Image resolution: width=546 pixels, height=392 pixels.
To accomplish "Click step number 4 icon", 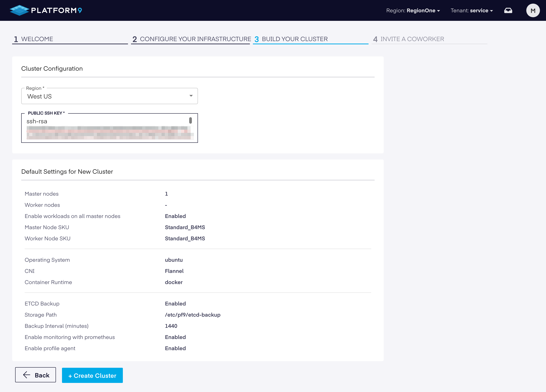I will click(x=375, y=39).
